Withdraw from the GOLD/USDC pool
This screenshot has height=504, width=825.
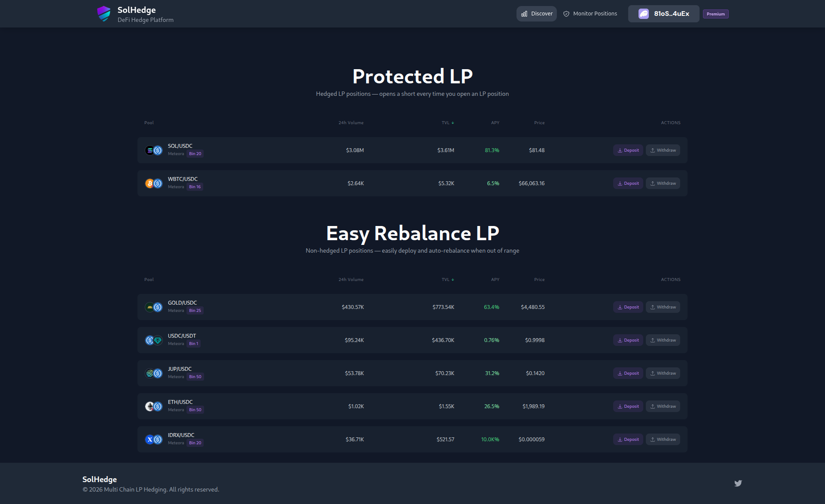click(663, 307)
